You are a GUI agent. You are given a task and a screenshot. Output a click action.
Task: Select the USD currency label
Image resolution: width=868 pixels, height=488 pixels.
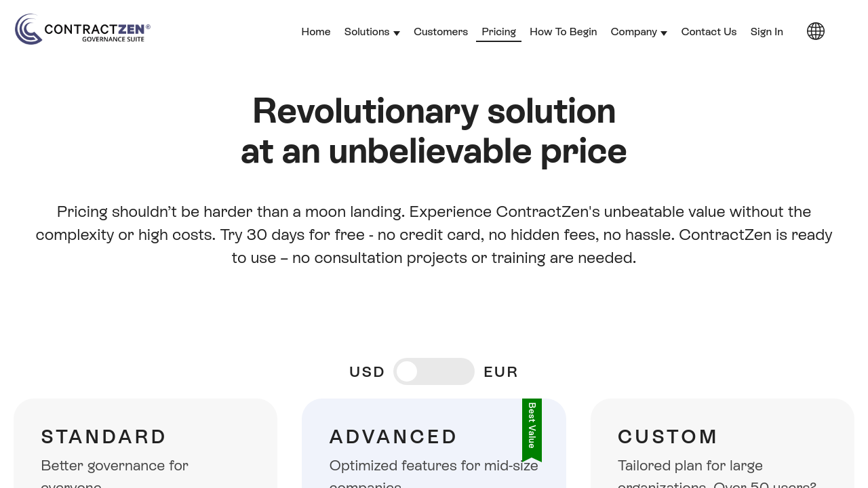[367, 372]
